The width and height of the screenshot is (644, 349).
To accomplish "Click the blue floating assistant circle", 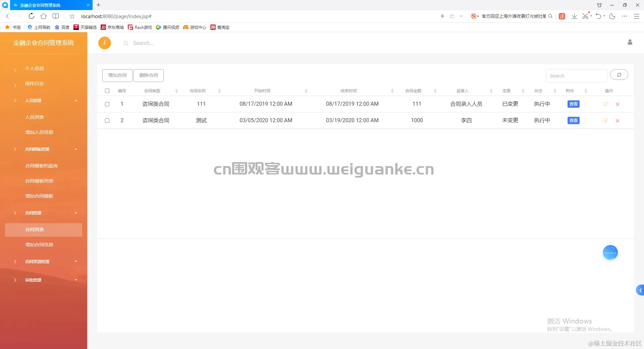I will 610,253.
